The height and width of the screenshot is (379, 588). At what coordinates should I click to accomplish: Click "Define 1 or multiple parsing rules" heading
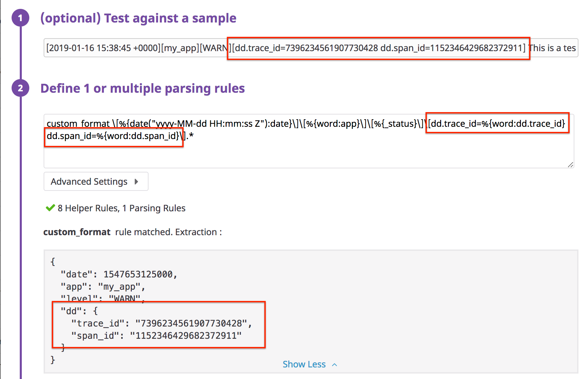pos(142,88)
